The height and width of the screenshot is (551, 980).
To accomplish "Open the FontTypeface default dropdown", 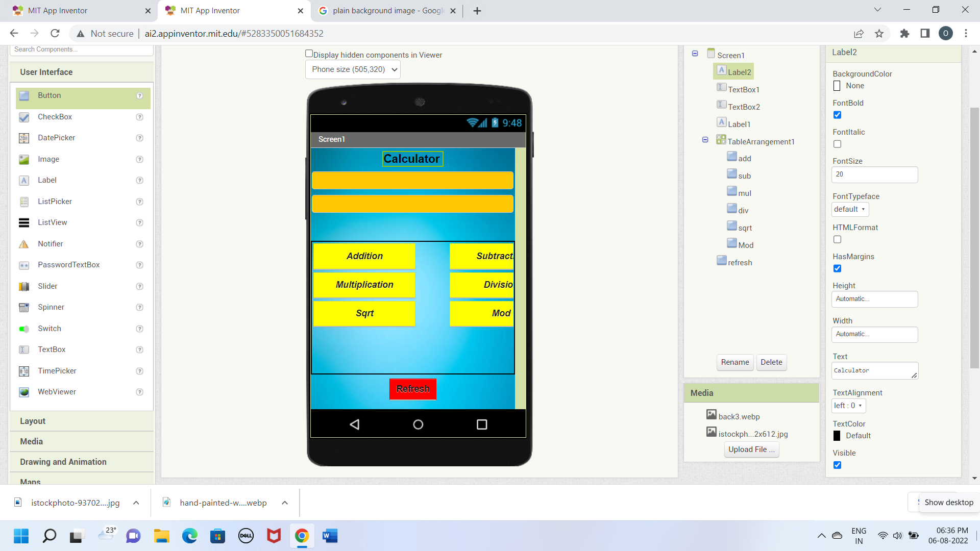I will 850,209.
